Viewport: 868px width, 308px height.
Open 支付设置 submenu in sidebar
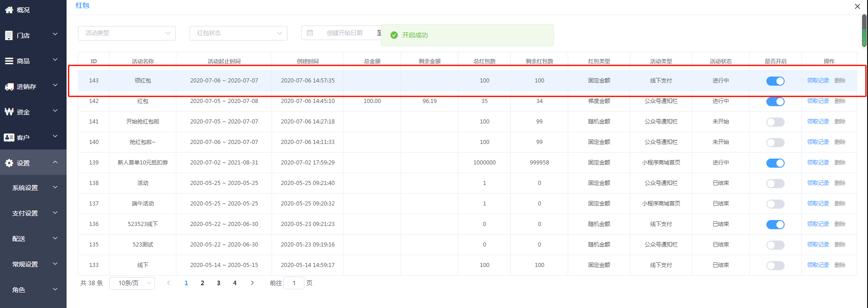[33, 213]
